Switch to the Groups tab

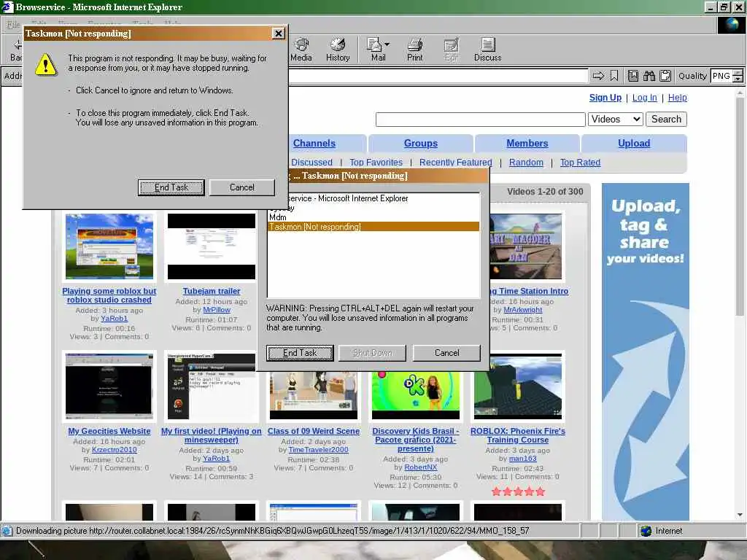(421, 144)
